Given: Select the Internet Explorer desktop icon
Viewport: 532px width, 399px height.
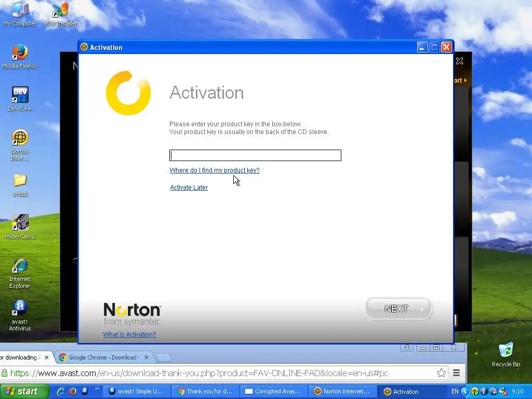Looking at the screenshot, I should point(20,273).
